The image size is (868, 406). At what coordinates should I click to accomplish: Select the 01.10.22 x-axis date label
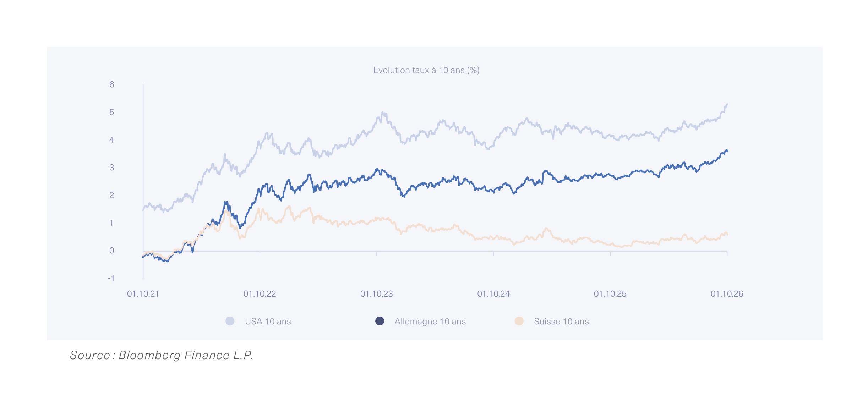260,294
